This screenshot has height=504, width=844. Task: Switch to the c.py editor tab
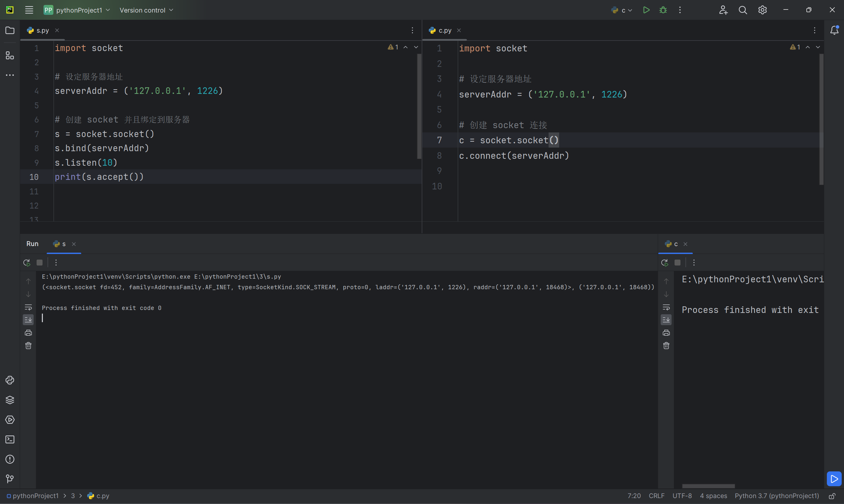coord(445,31)
